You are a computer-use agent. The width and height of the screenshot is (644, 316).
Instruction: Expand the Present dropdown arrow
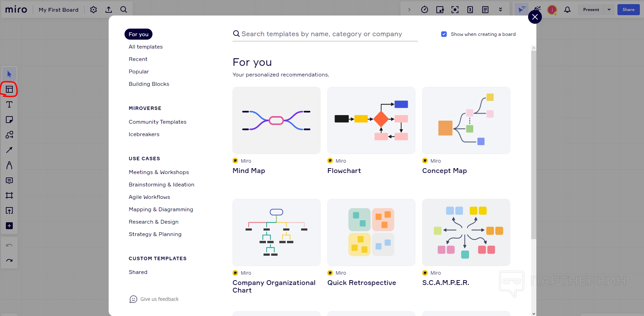(609, 10)
